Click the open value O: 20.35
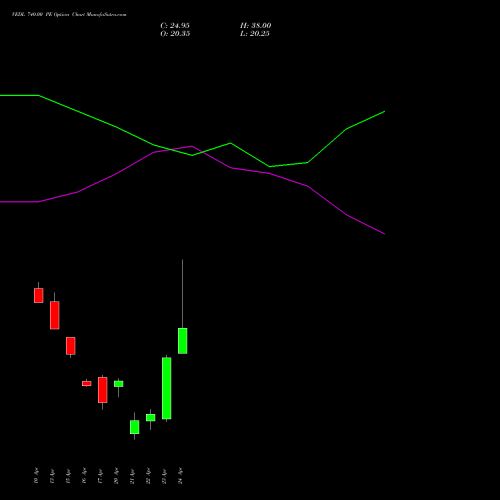Screen dimensions: 500x500 175,34
